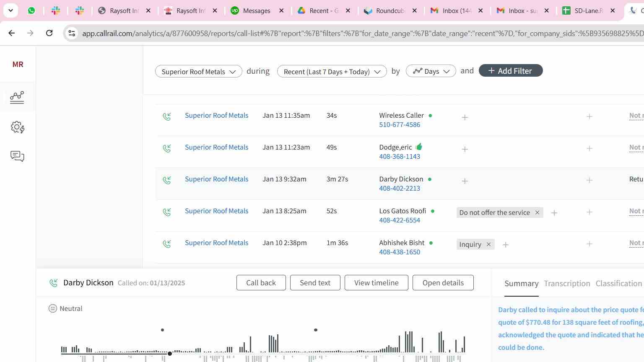Click the green dot beside Wireless Caller
The width and height of the screenshot is (644, 362).
click(430, 115)
